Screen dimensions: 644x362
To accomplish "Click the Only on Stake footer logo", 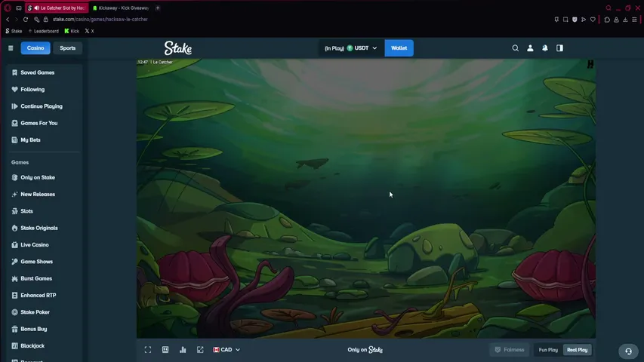I will [365, 350].
